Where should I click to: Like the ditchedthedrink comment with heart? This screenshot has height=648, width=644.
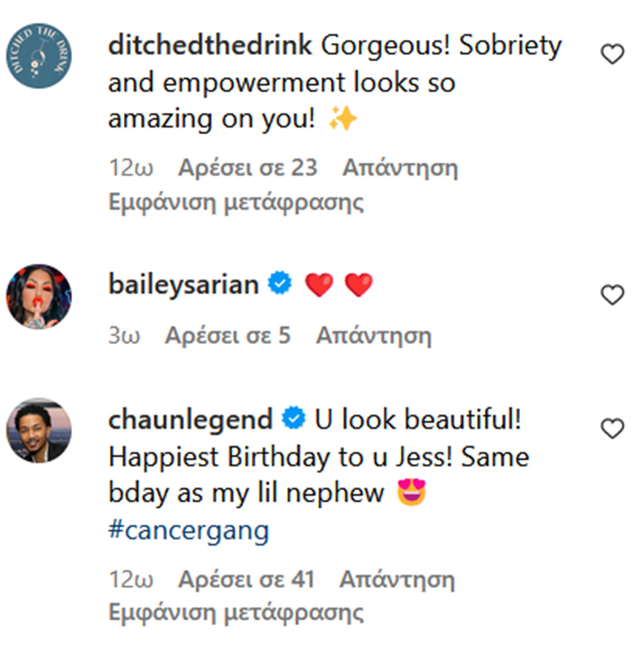pyautogui.click(x=612, y=54)
